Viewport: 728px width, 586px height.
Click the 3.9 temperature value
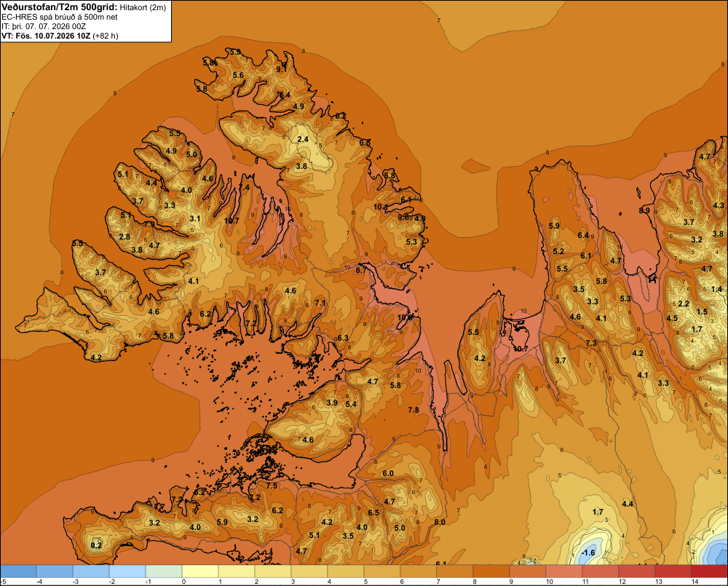click(x=332, y=403)
